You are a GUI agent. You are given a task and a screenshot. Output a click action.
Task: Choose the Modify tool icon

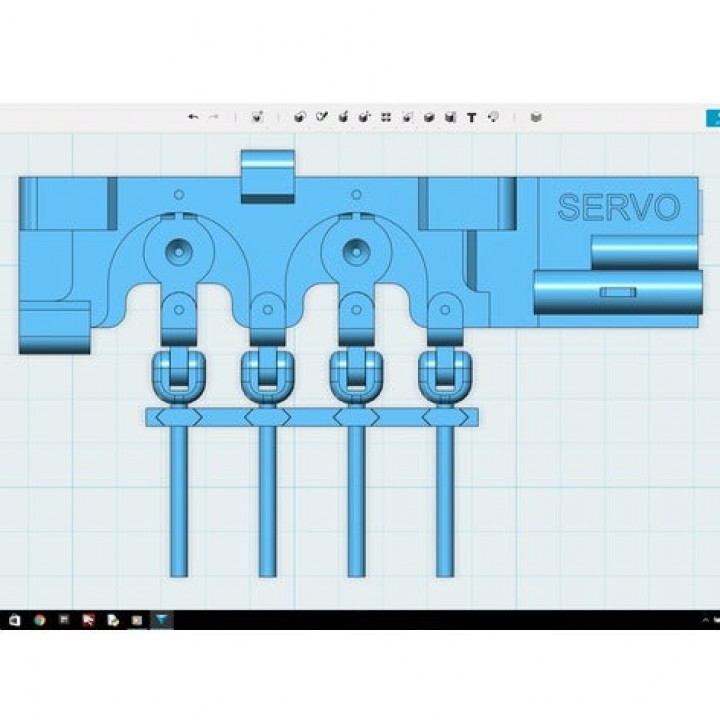364,117
